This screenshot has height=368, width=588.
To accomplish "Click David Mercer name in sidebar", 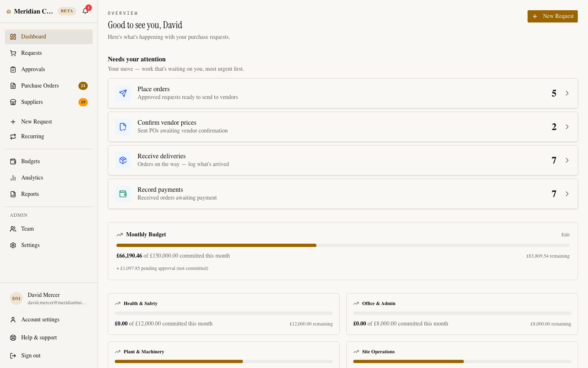I will [44, 295].
